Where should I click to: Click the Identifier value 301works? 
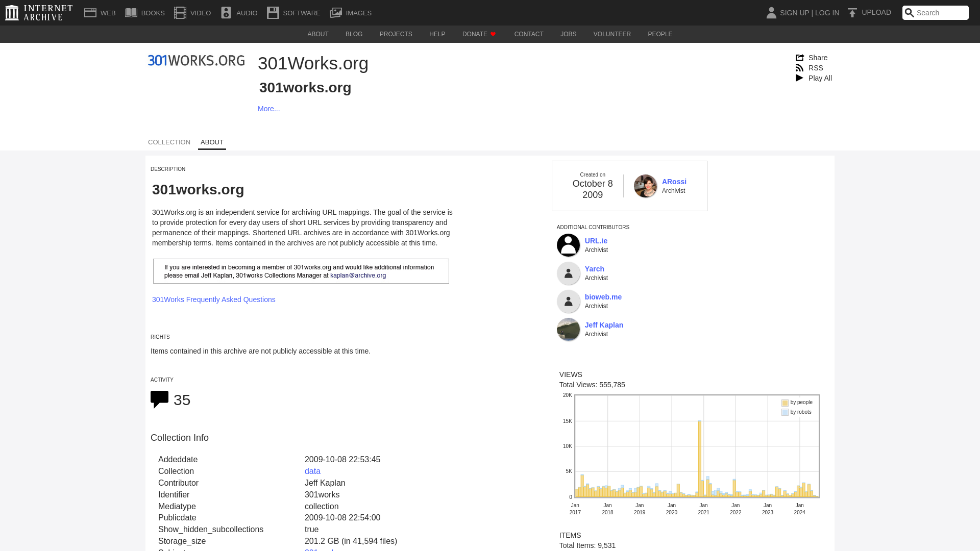322,495
